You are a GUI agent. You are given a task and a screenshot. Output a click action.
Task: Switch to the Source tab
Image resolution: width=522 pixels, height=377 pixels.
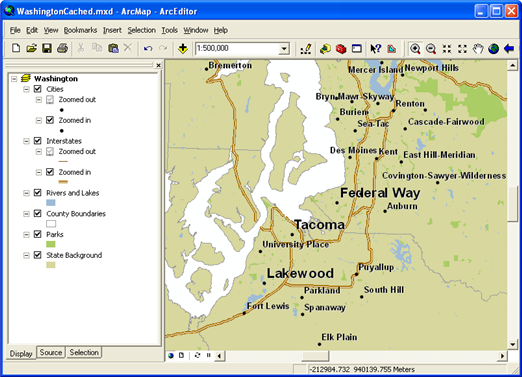(51, 352)
